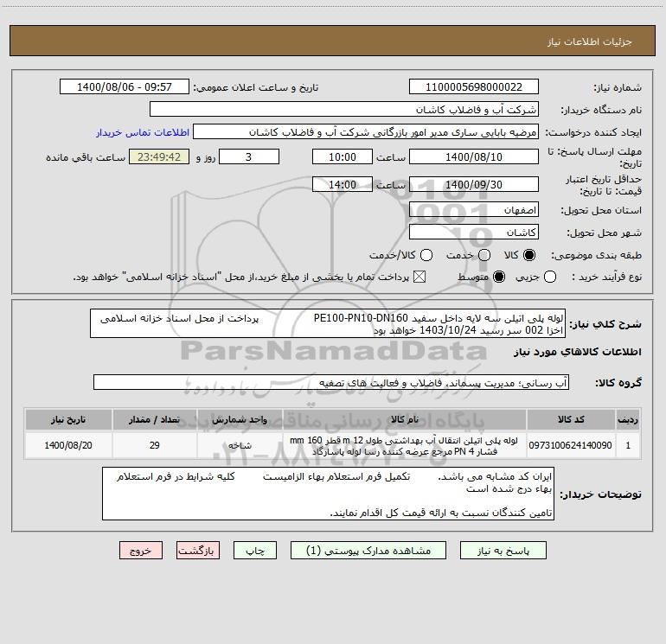Click the ردیف column header
The image size is (666, 644).
628,419
